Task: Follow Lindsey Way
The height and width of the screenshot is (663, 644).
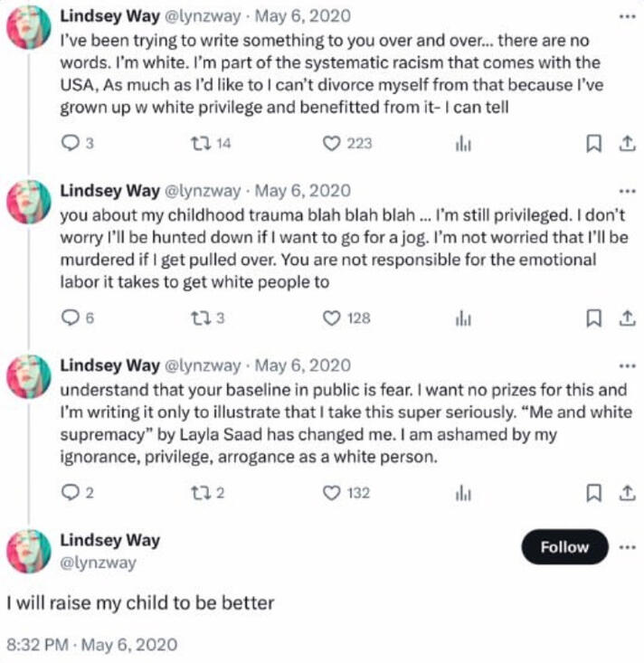Action: [x=564, y=547]
